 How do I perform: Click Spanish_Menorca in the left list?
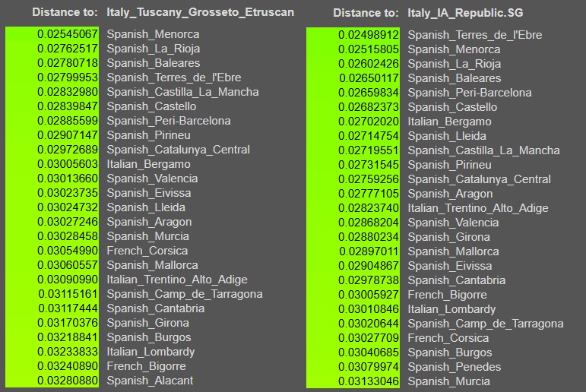153,34
